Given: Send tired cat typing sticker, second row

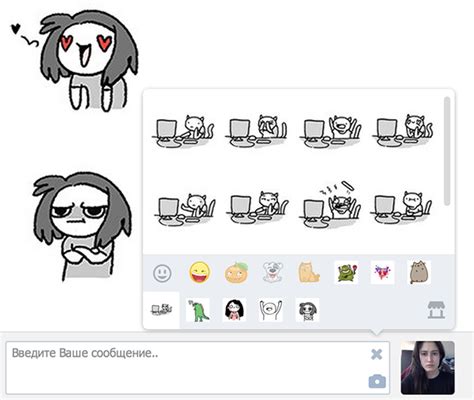Looking at the screenshot, I should (258, 209).
